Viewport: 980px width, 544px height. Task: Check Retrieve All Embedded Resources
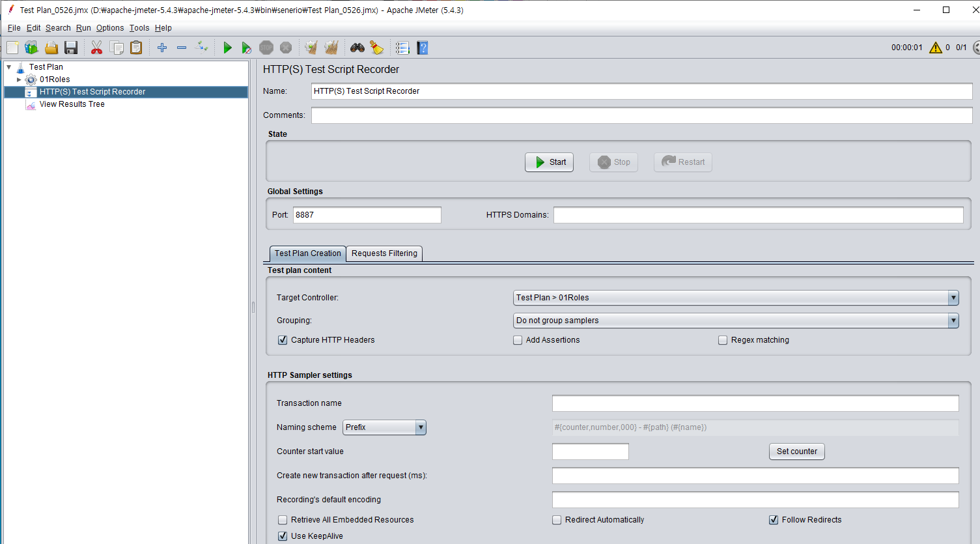tap(283, 520)
